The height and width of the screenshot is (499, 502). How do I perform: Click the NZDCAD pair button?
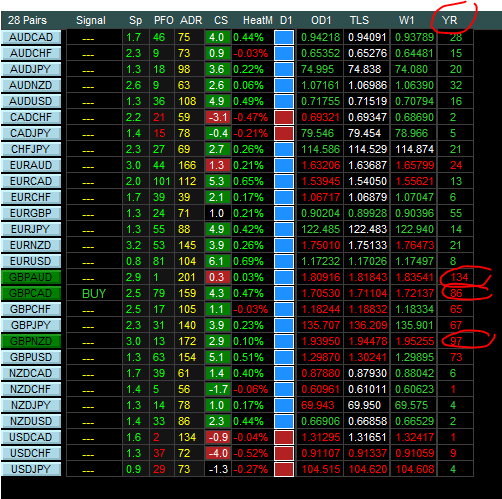[x=31, y=373]
